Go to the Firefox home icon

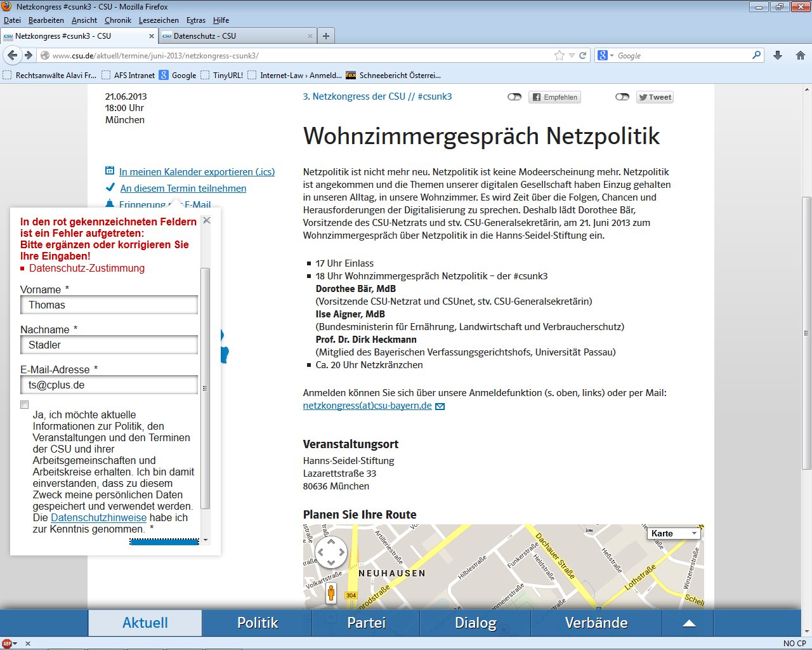[800, 55]
